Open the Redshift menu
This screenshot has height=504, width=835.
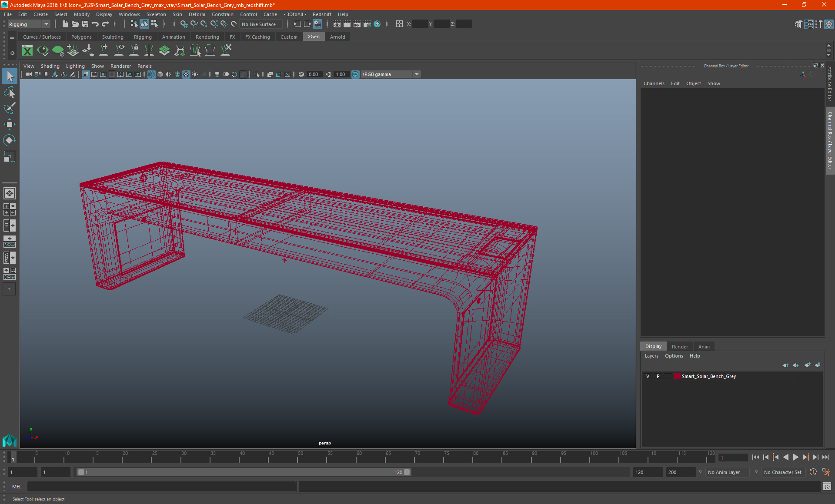click(x=322, y=14)
